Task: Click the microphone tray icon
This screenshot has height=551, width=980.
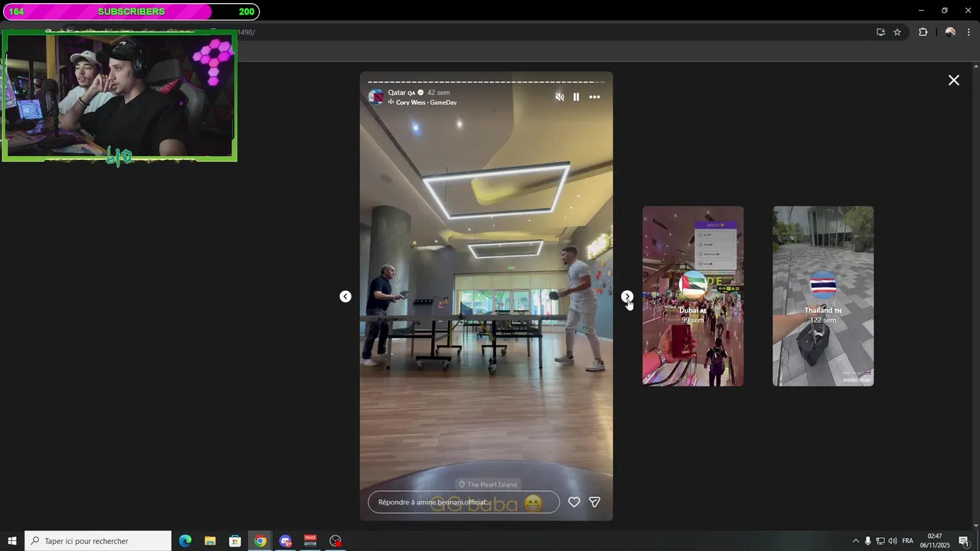Action: (x=867, y=541)
